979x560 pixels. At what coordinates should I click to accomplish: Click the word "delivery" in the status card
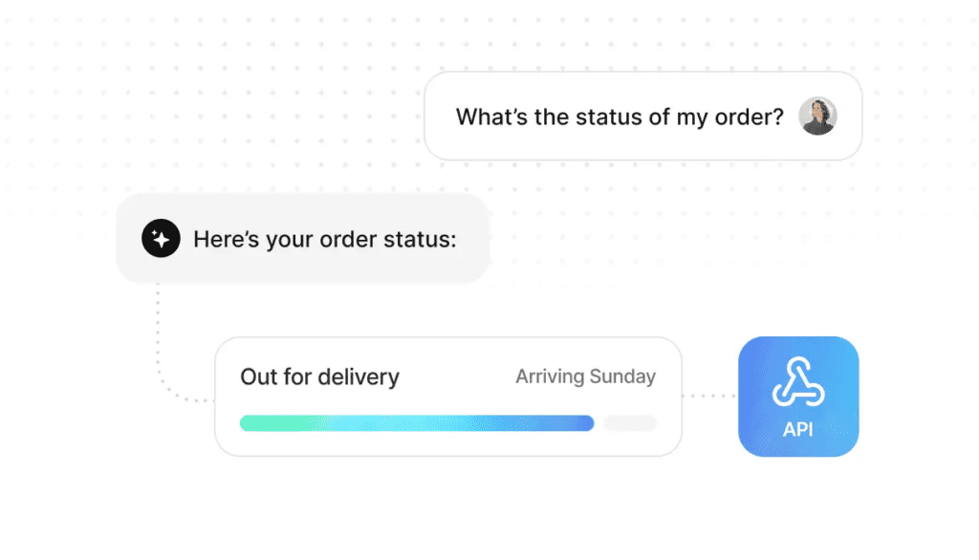click(359, 377)
